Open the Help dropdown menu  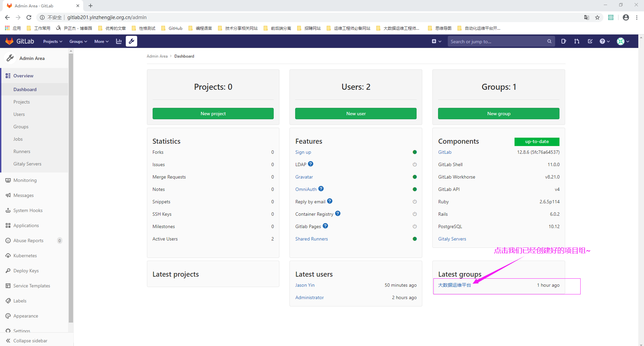(x=604, y=41)
